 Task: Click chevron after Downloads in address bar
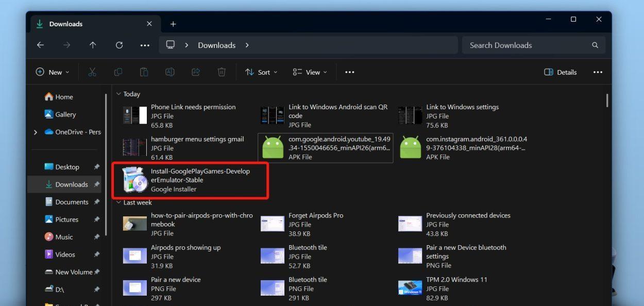coord(247,45)
